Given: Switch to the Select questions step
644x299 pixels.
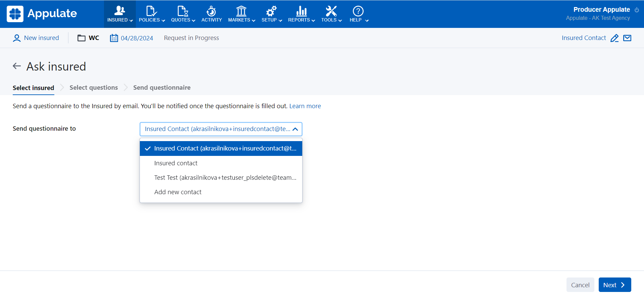Looking at the screenshot, I should tap(94, 88).
